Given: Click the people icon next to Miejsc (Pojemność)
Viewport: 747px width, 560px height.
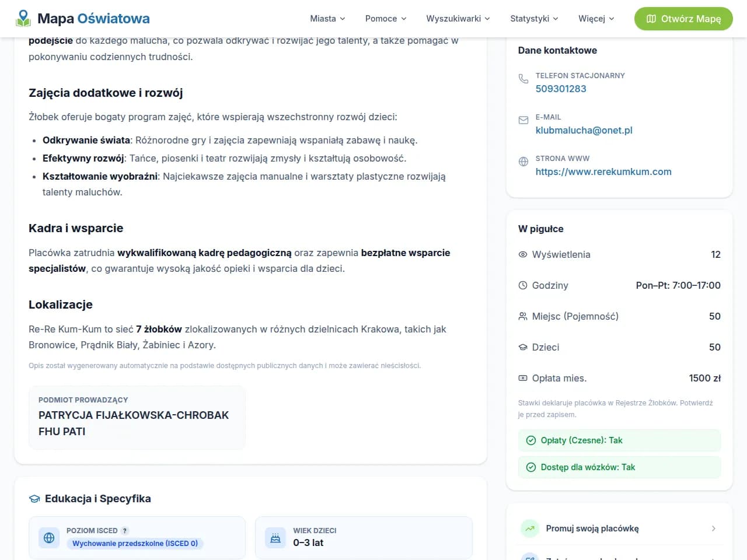Looking at the screenshot, I should coord(523,316).
